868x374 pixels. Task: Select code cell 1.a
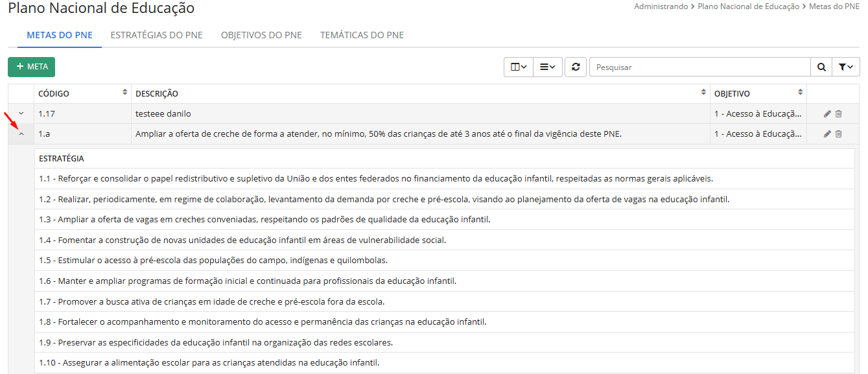(x=82, y=134)
